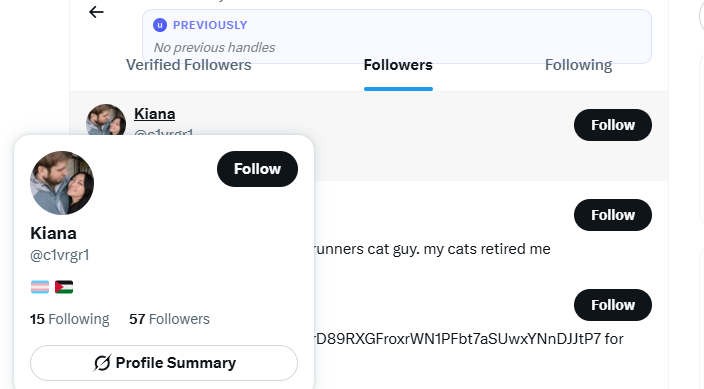Click the @c1vrgr1 handle in hover card
This screenshot has width=704, height=389.
pos(60,255)
